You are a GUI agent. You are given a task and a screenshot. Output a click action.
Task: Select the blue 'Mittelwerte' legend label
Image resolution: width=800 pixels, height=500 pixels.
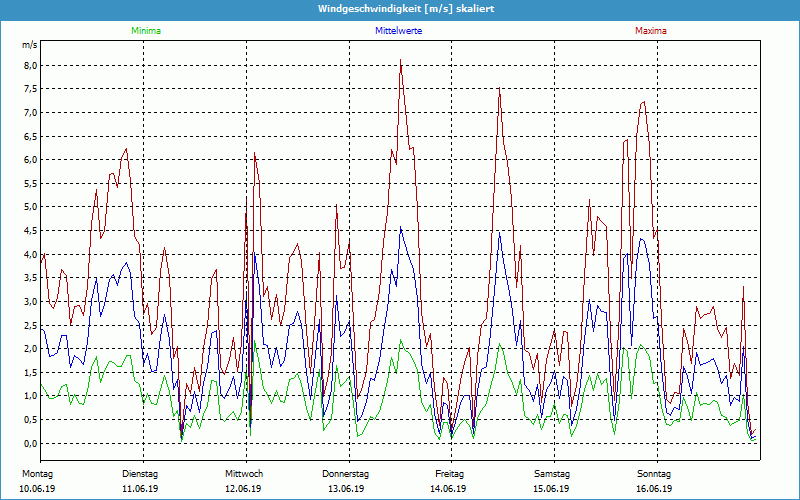pos(398,31)
